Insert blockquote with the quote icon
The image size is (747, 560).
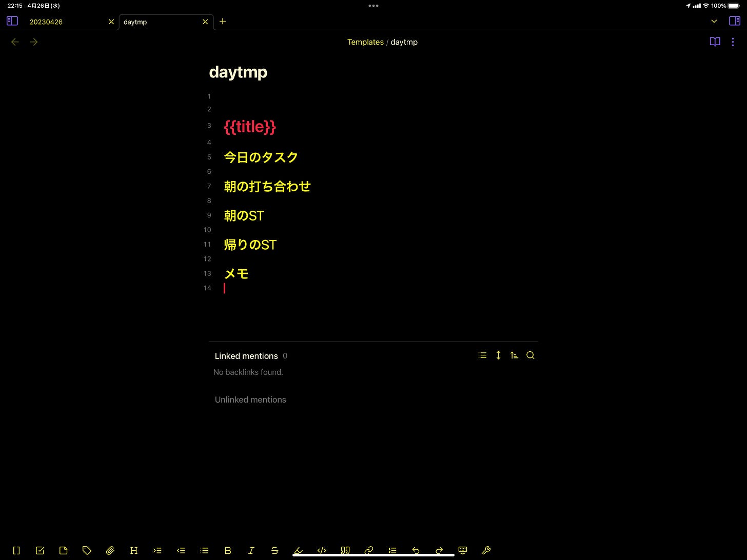tap(345, 550)
